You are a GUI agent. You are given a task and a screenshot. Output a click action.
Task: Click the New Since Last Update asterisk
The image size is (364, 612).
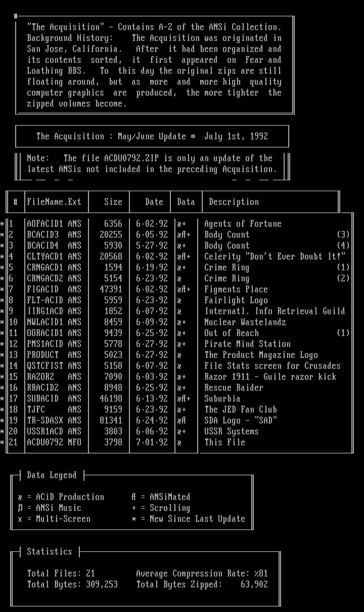(x=134, y=519)
